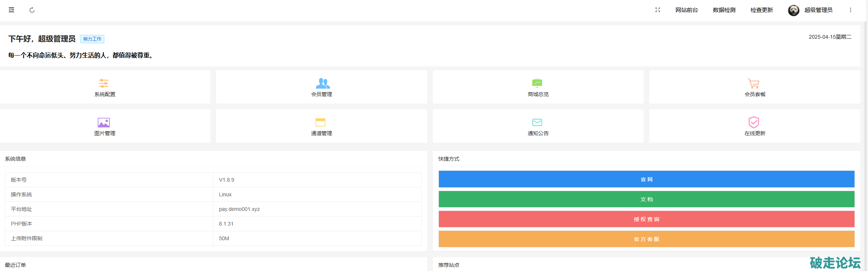Viewport: 868px width, 271px height.
Task: Click the orange 官方客服 button
Action: click(x=646, y=239)
